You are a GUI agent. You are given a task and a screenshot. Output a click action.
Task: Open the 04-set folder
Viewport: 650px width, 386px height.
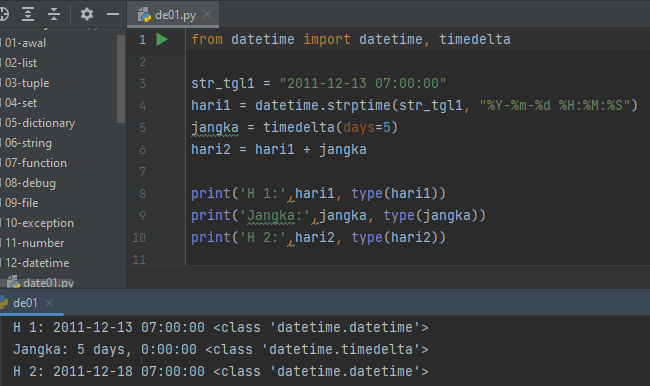tap(21, 103)
